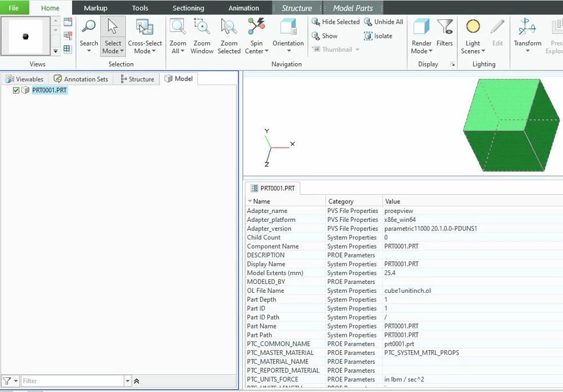The width and height of the screenshot is (563, 392).
Task: Expand the Orientation dropdown arrow
Action: [289, 51]
